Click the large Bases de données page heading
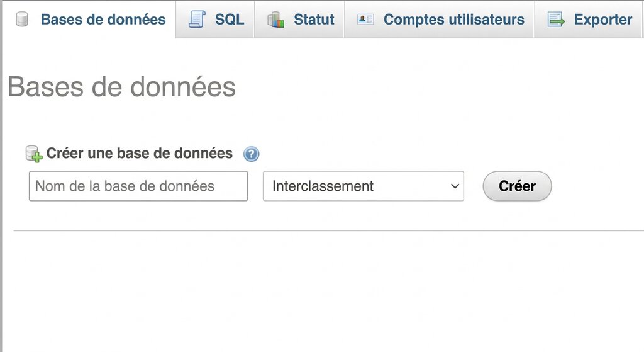 click(121, 87)
